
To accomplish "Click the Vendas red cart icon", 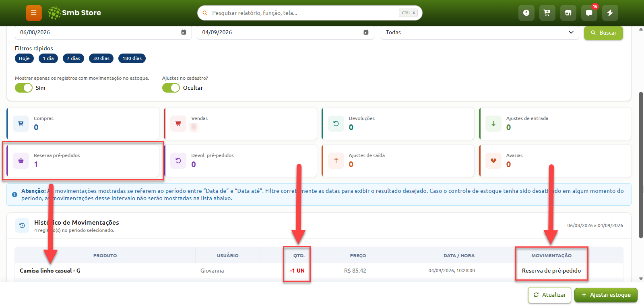I will [178, 124].
